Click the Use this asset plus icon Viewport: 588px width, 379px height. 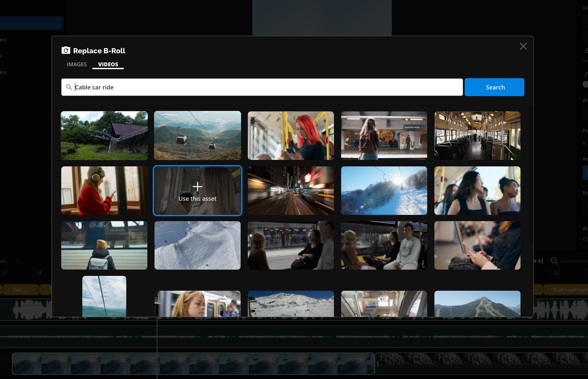pos(197,187)
